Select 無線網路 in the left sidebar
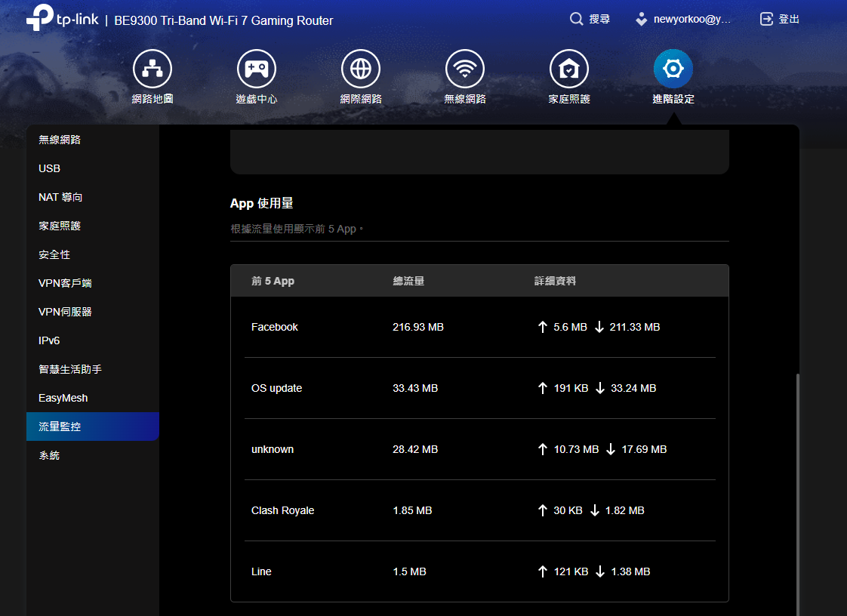847x616 pixels. point(93,140)
